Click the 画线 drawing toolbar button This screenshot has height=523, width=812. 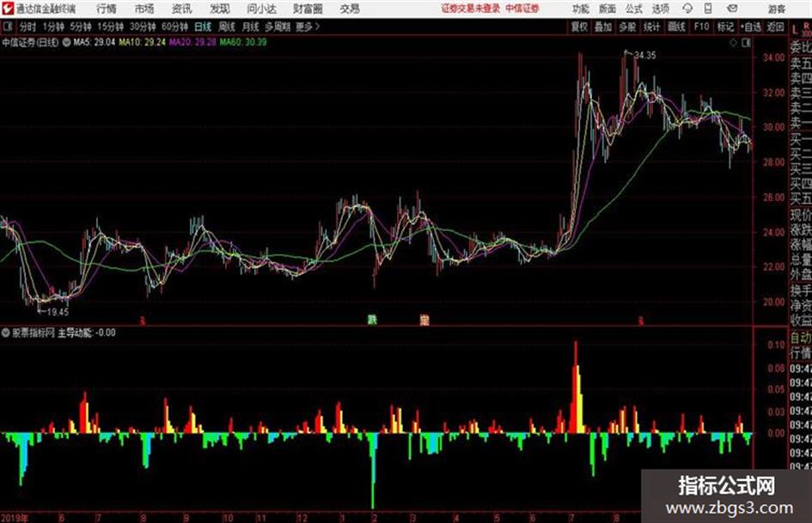coord(676,27)
